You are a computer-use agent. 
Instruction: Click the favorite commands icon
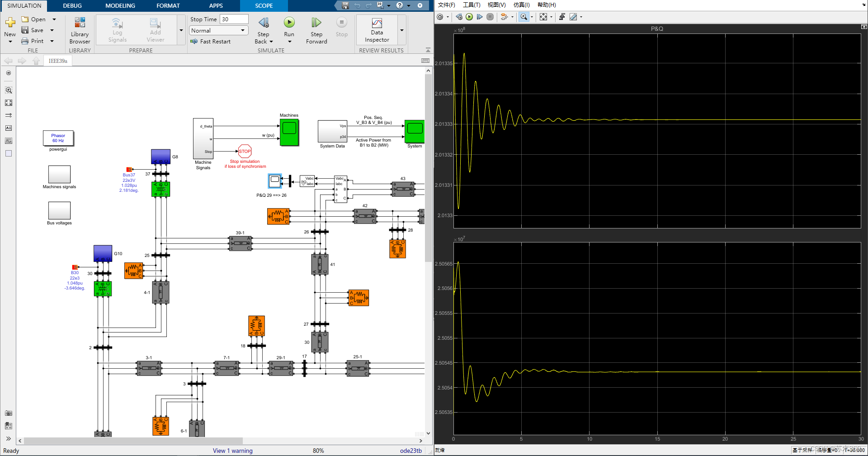coord(380,5)
